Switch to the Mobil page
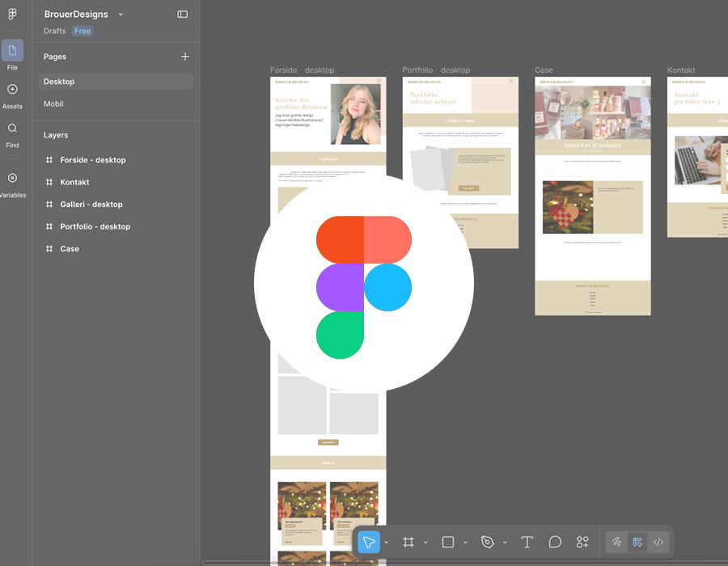 tap(116, 104)
